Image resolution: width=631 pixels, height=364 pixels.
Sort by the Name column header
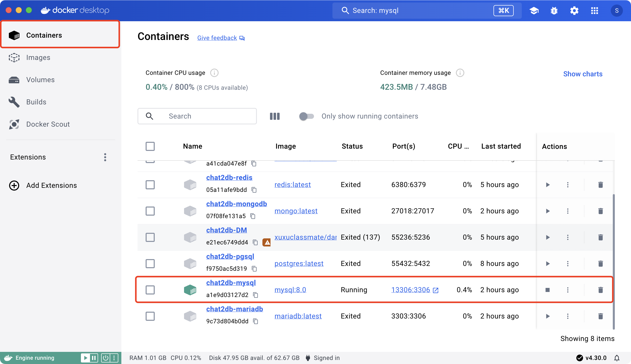tap(193, 146)
